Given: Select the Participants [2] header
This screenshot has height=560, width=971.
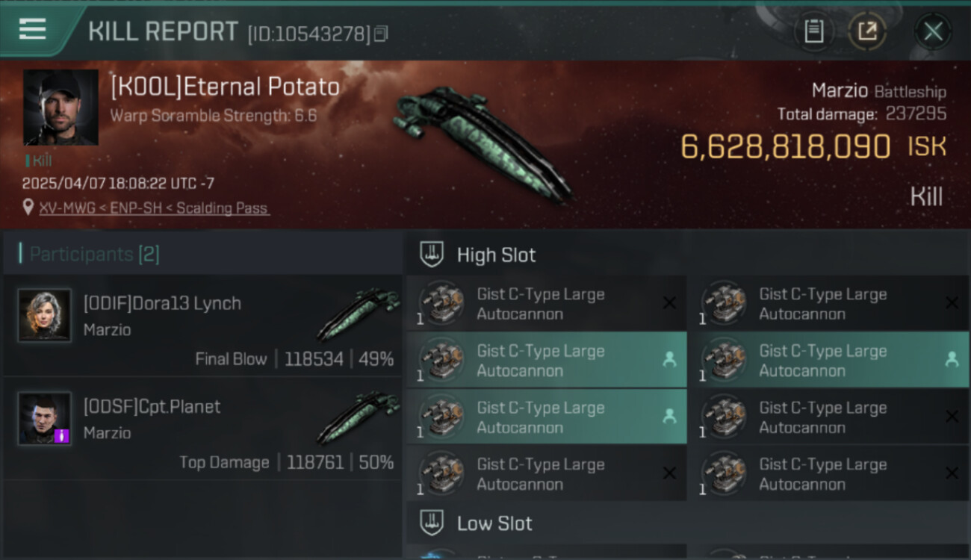Looking at the screenshot, I should point(94,255).
